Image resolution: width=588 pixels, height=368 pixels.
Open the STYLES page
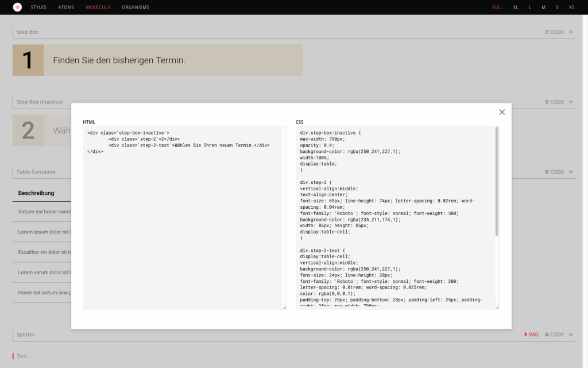38,7
